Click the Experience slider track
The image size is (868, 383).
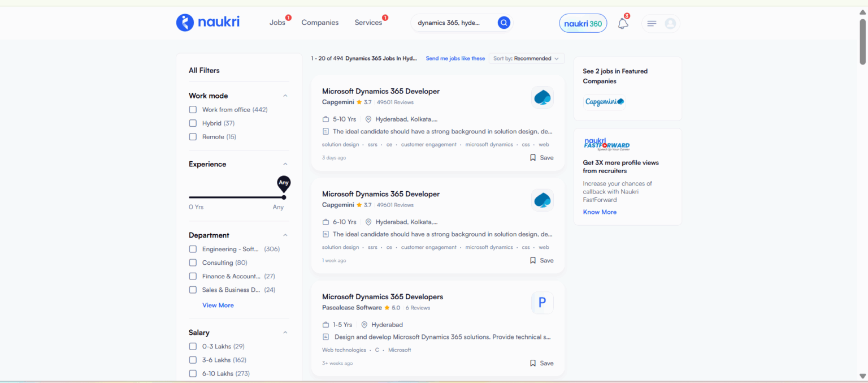pyautogui.click(x=236, y=197)
